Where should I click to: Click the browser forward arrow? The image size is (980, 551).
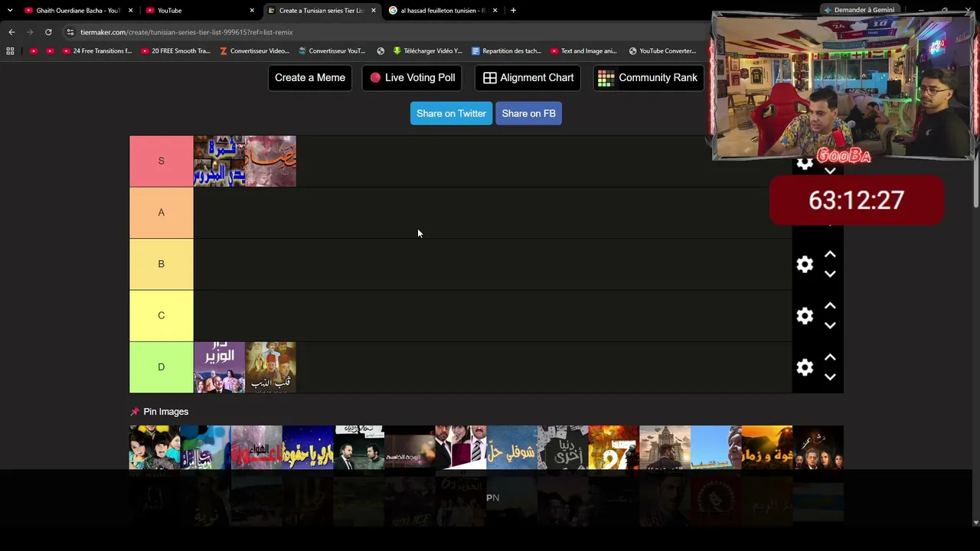tap(30, 32)
